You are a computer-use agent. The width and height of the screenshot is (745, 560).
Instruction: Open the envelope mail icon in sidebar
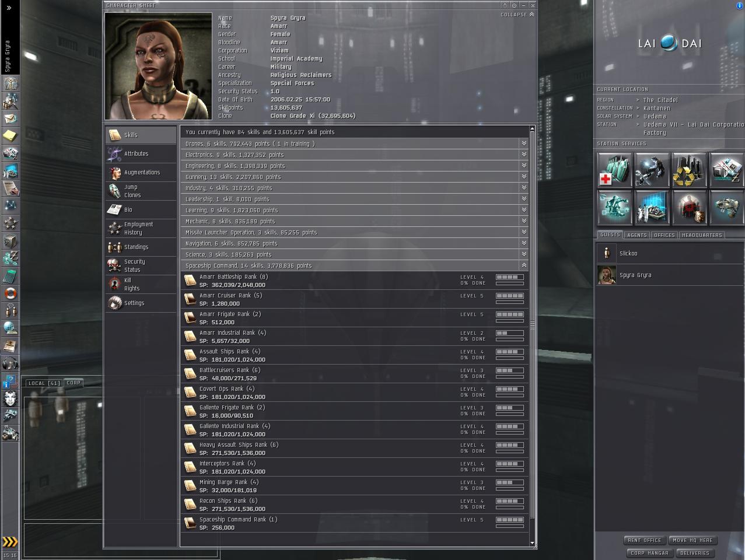coord(10,118)
